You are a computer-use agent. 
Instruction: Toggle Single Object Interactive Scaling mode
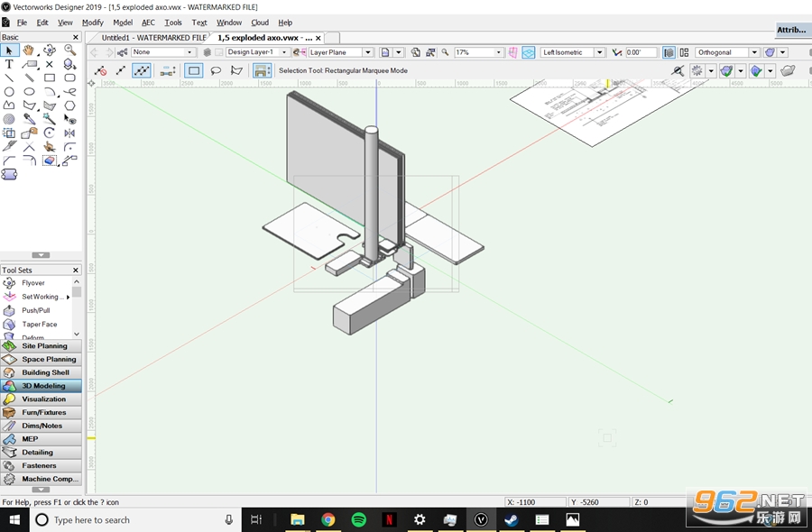[121, 70]
